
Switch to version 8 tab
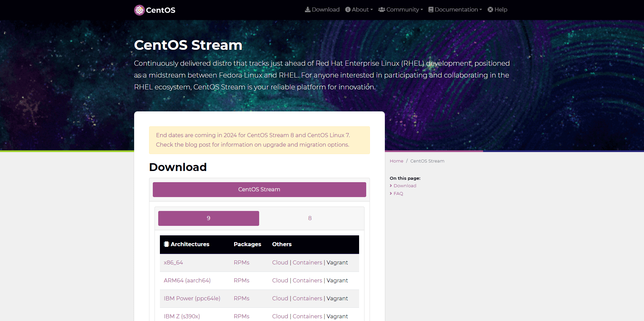click(310, 218)
